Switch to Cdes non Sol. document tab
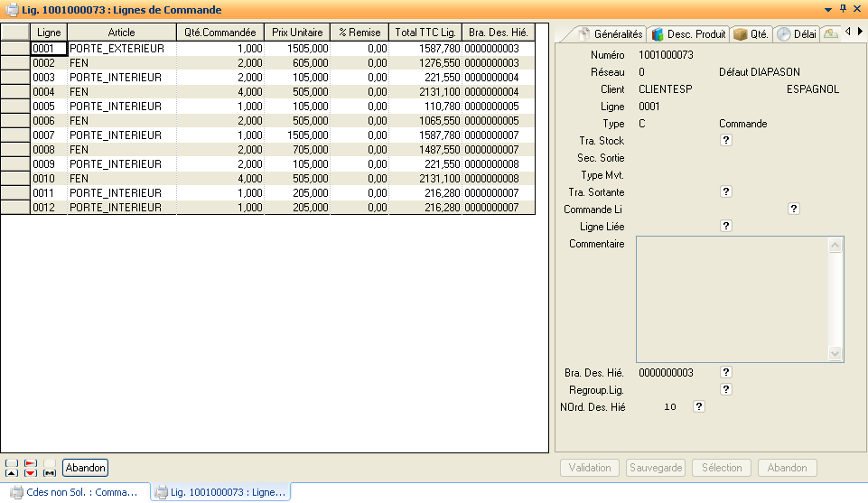 coord(75,492)
